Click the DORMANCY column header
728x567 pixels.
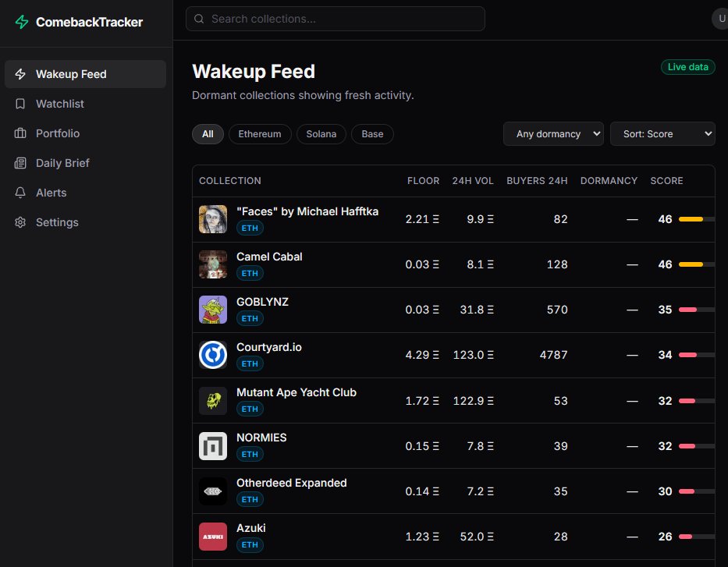coord(609,181)
